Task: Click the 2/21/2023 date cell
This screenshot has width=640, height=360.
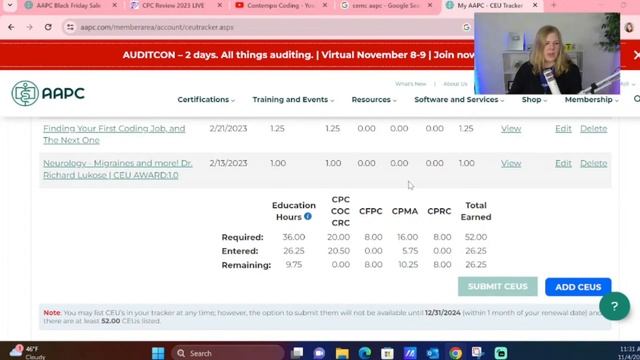Action: (228, 129)
